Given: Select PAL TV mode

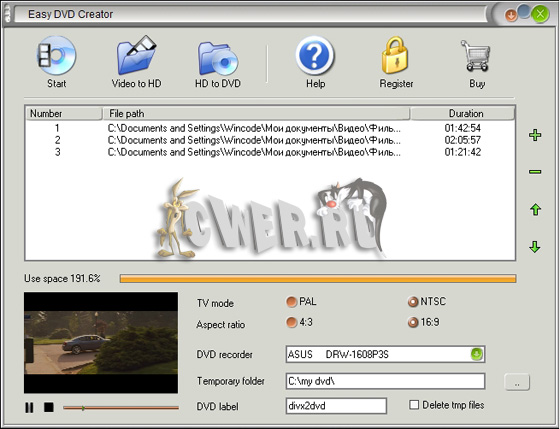Looking at the screenshot, I should (x=291, y=302).
